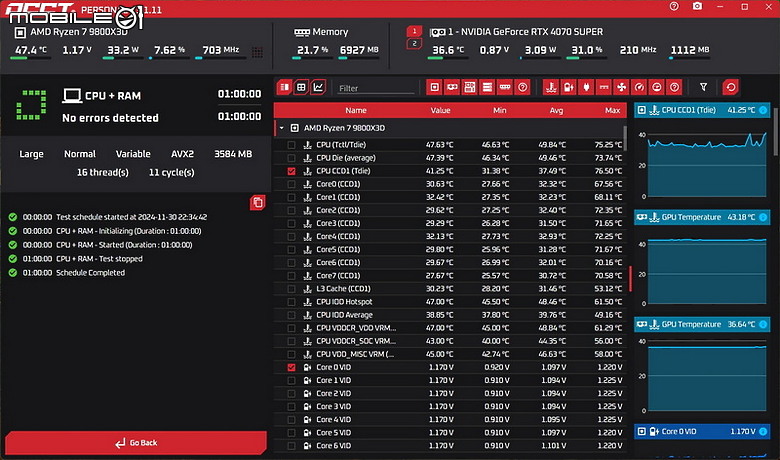The width and height of the screenshot is (780, 460).
Task: Click the '3584 MB' memory setting text
Action: [233, 154]
